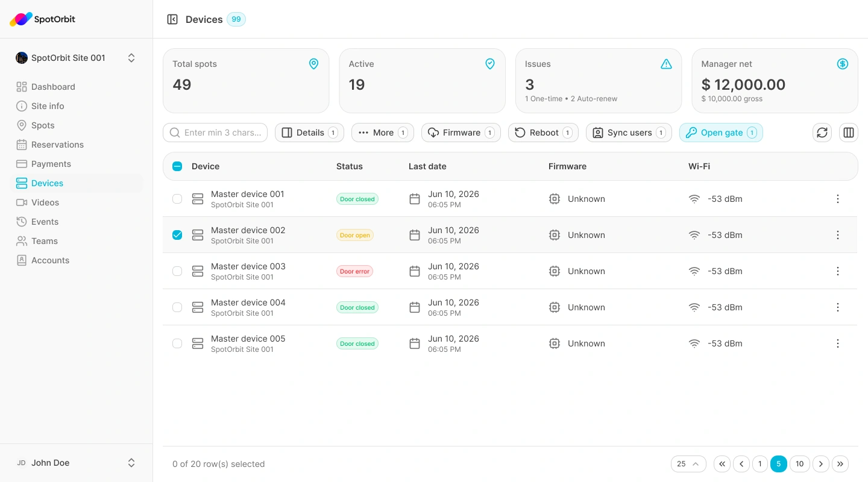Go to Events in the sidebar
The image size is (868, 482).
(x=76, y=222)
